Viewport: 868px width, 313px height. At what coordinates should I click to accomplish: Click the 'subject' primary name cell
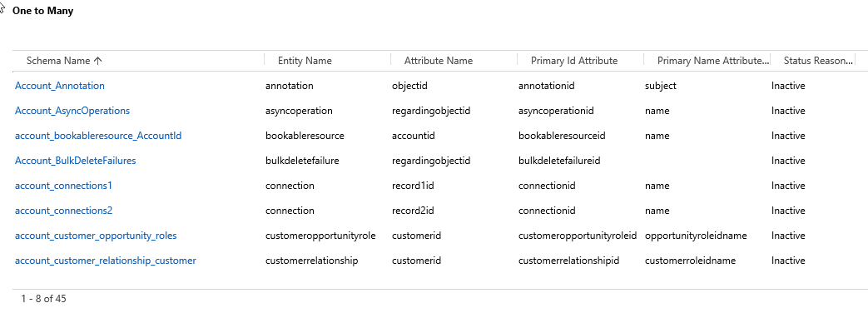pos(661,86)
